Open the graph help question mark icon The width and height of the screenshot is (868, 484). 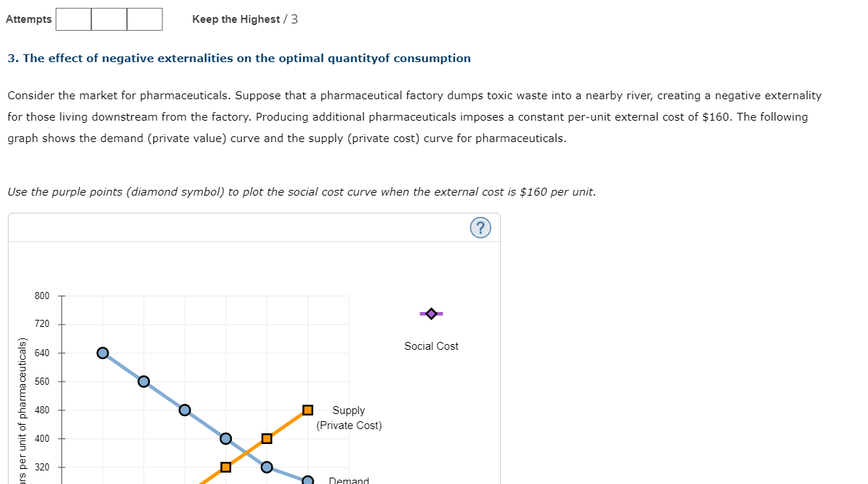pos(480,227)
